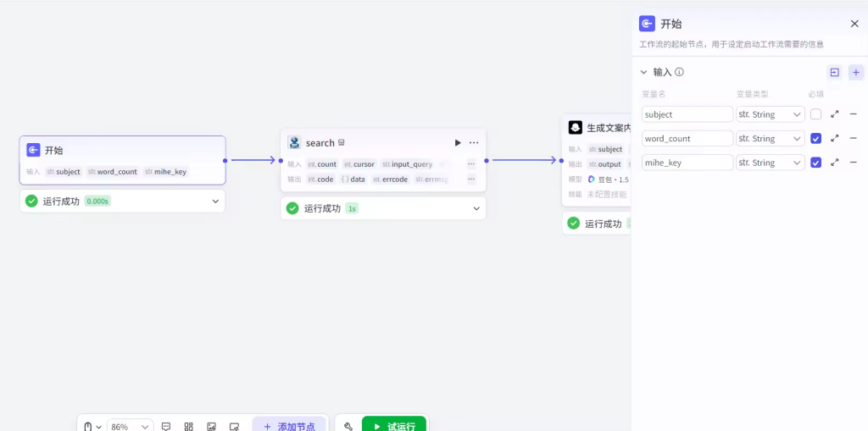868x431 pixels.
Task: Uncheck the required checkbox for mihe_key
Action: (815, 163)
